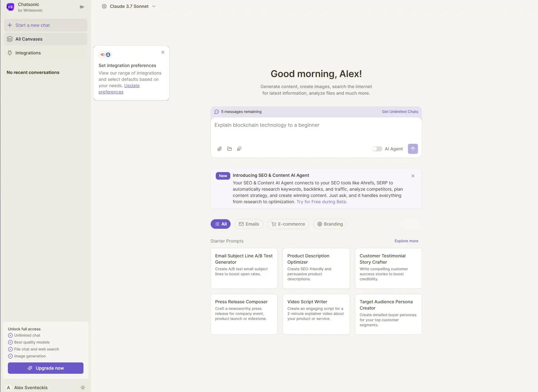The width and height of the screenshot is (538, 392).
Task: Collapse the sidebar with the arrow icon
Action: [x=82, y=7]
